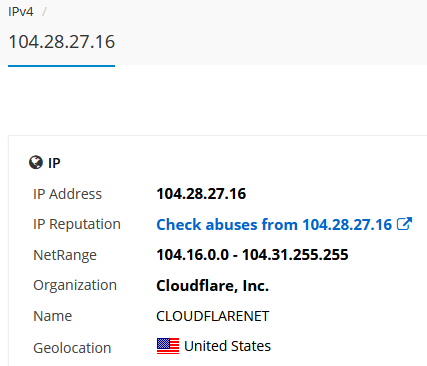The image size is (427, 366).
Task: Click the NetRange value 104.16.0.0 - 104.31.255.255
Action: tap(252, 255)
